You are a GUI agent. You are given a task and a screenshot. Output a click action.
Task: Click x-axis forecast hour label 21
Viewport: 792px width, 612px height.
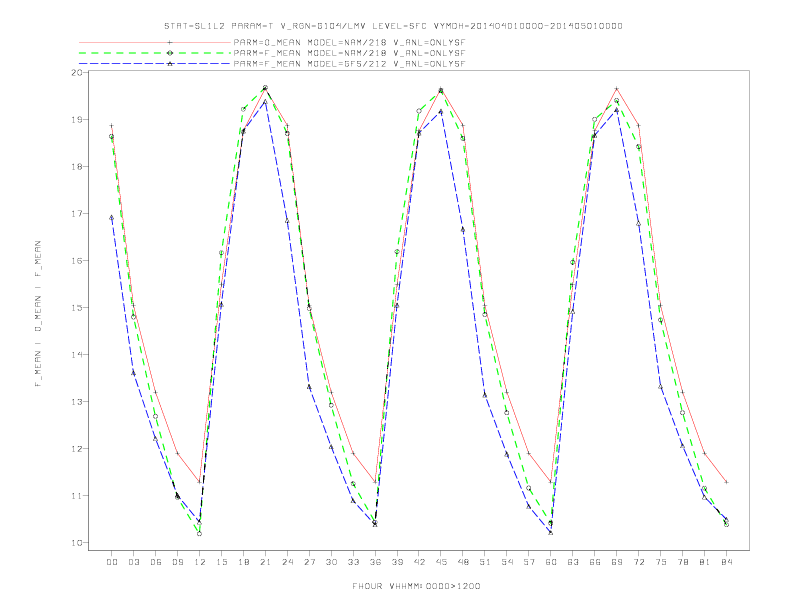point(265,562)
